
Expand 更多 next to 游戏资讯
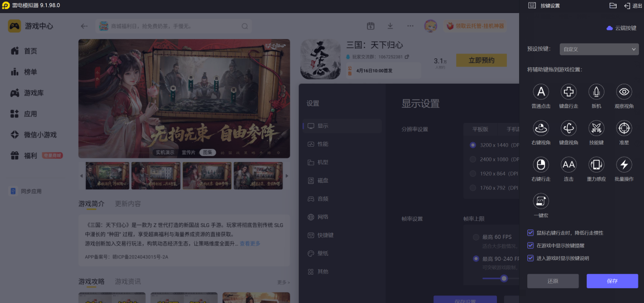click(x=284, y=282)
